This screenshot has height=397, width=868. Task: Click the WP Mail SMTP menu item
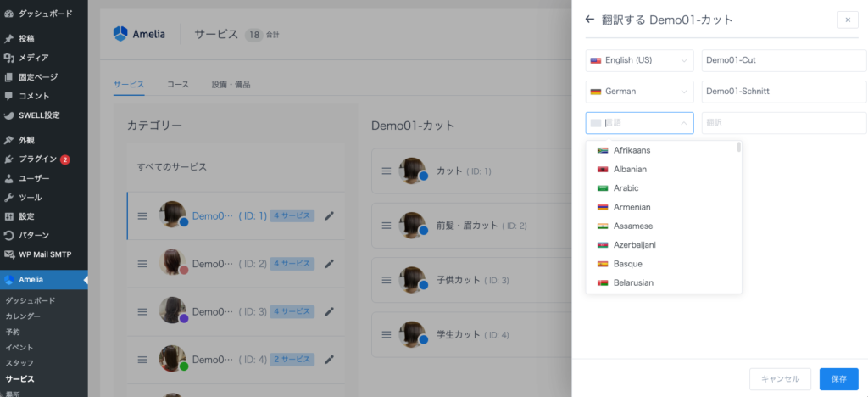(x=47, y=254)
